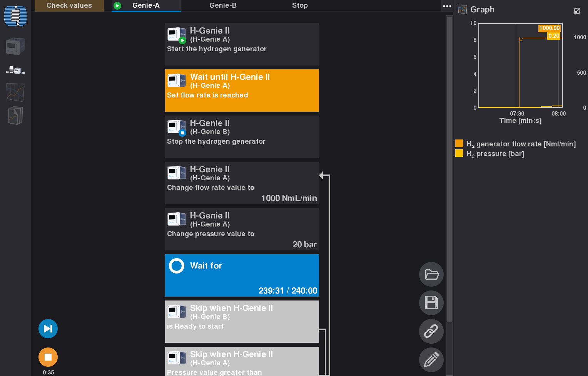Switch to the Check values tab
588x376 pixels.
coord(69,6)
